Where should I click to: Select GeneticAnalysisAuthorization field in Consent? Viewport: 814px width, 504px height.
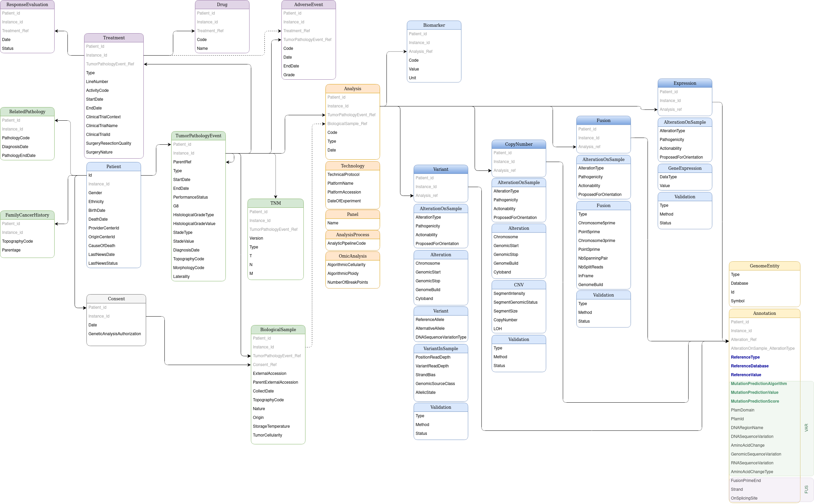(x=115, y=334)
